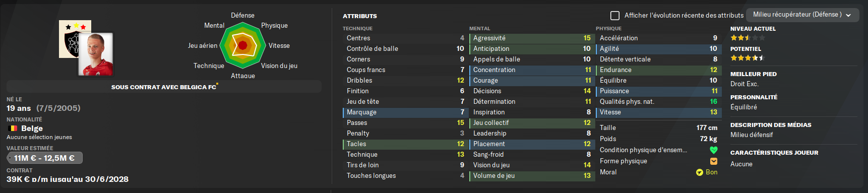Screen dimensions: 868x193
Task: Click the yellow Moral smiley icon
Action: coord(700,172)
